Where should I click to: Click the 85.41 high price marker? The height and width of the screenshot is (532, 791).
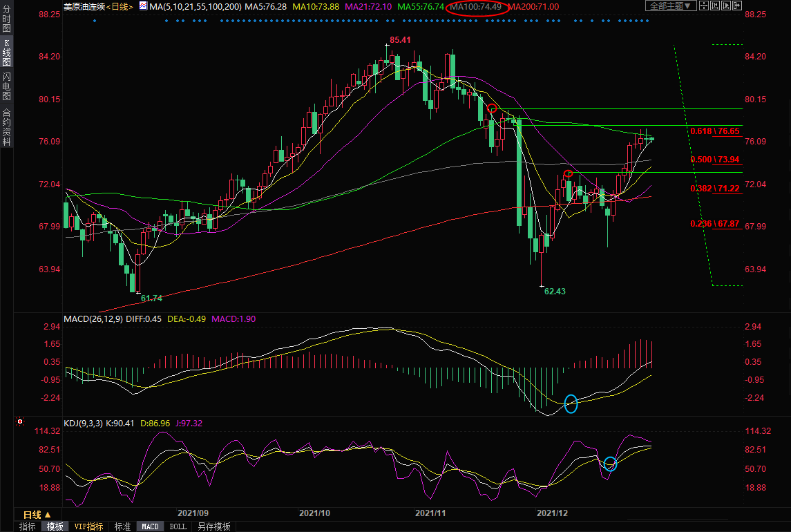(400, 40)
